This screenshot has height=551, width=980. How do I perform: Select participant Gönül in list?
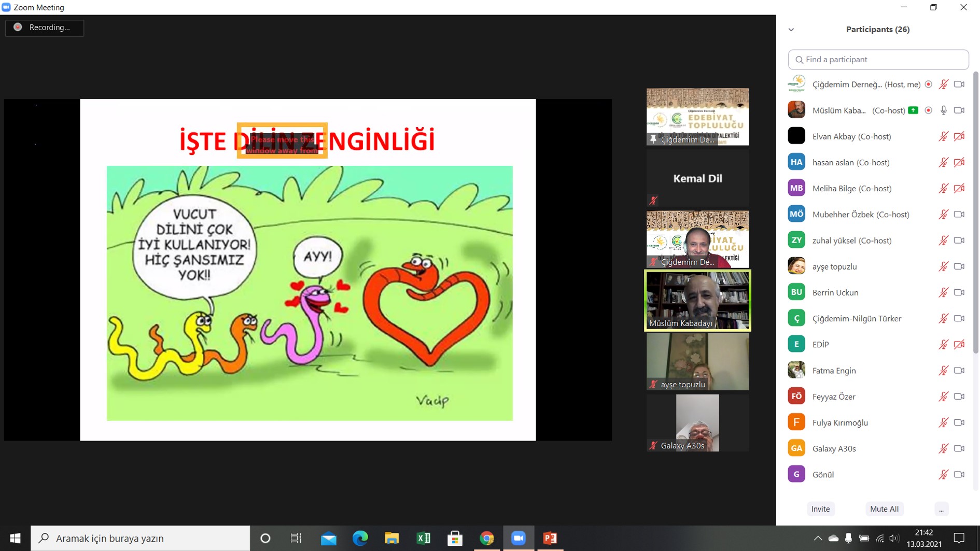click(x=877, y=474)
